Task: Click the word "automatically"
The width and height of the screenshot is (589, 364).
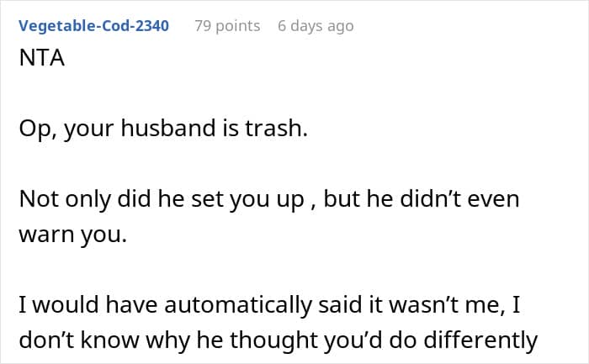Action: click(238, 304)
